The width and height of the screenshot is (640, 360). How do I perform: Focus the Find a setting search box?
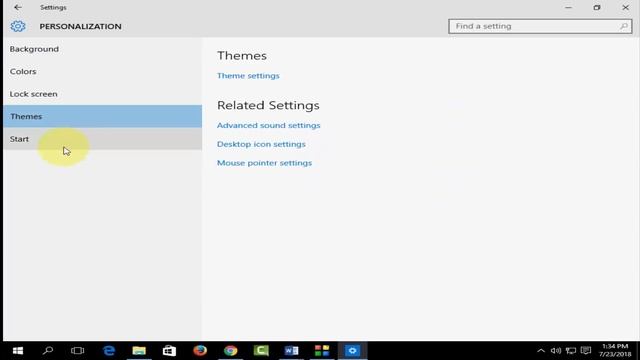tap(540, 26)
